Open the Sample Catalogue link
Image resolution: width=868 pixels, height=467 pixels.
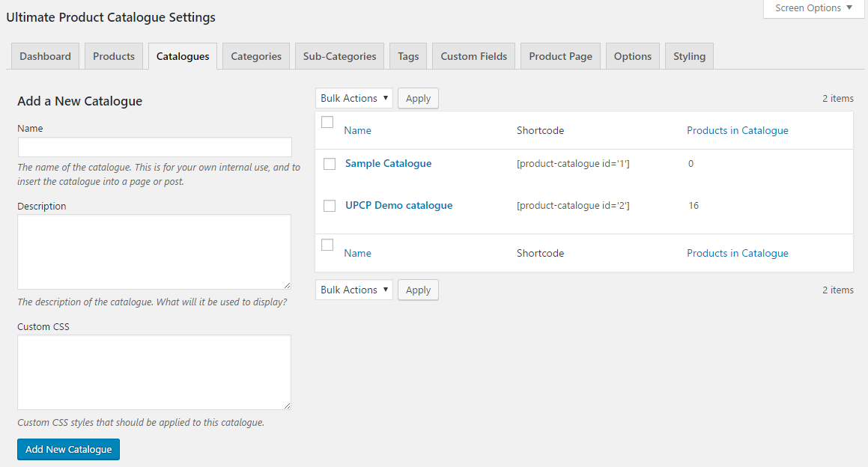point(388,163)
